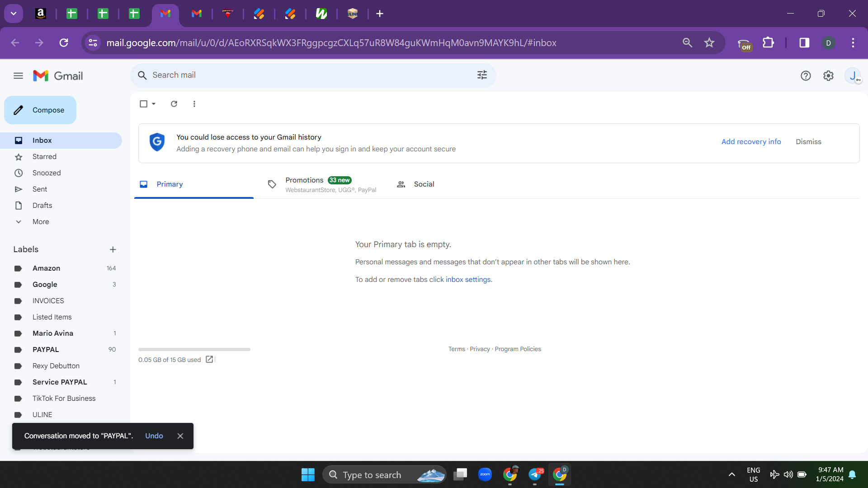The height and width of the screenshot is (488, 868).
Task: Tick the select-all messages checkbox
Action: (x=143, y=104)
